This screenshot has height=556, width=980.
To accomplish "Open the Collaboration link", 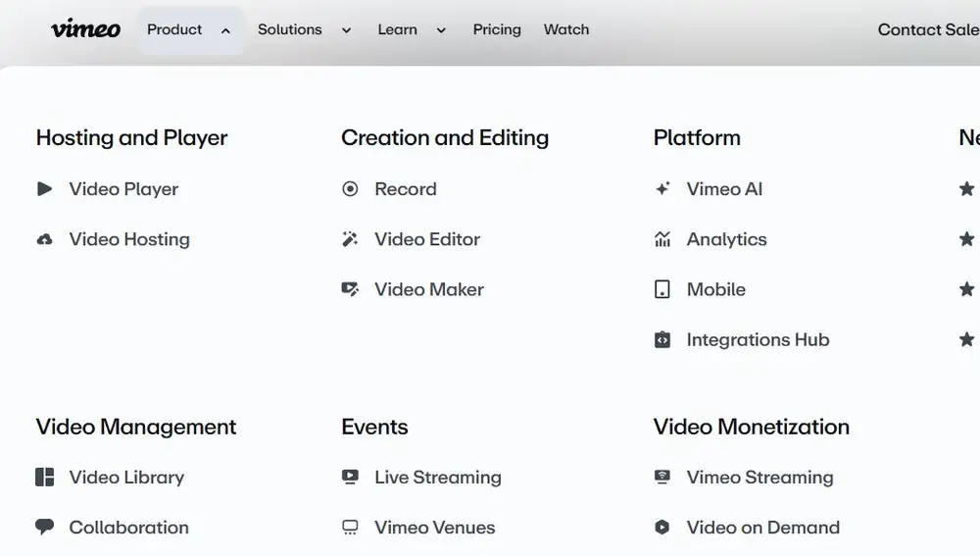I will (x=128, y=528).
